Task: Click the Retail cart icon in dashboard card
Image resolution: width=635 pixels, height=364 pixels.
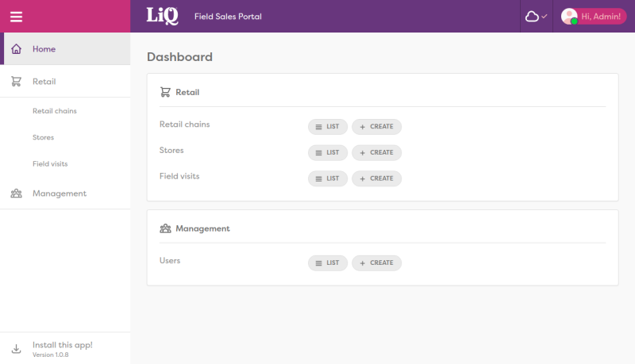Action: 165,92
